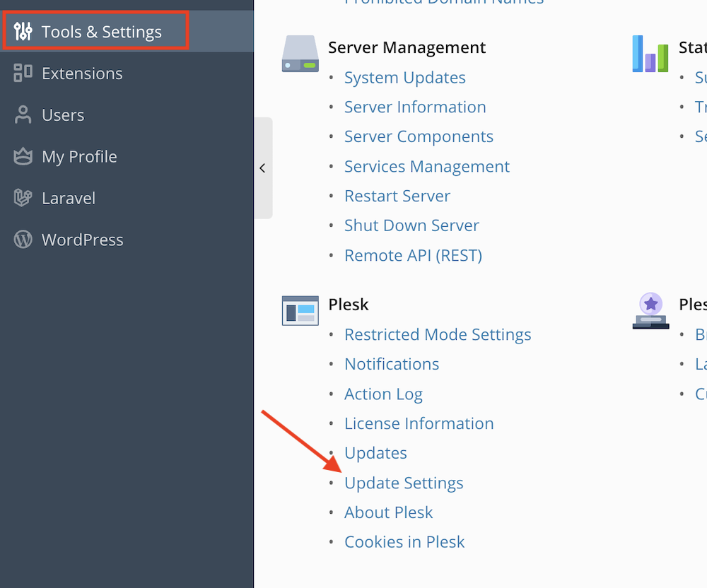The height and width of the screenshot is (588, 707).
Task: Open Cookies in Plesk link
Action: 404,543
